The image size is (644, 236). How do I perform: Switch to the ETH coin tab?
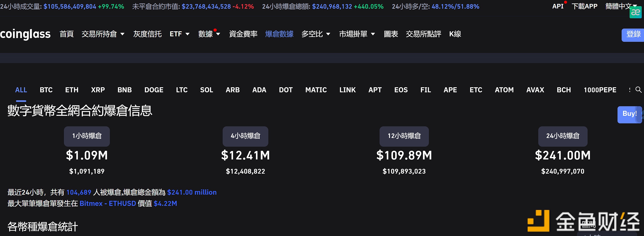72,90
